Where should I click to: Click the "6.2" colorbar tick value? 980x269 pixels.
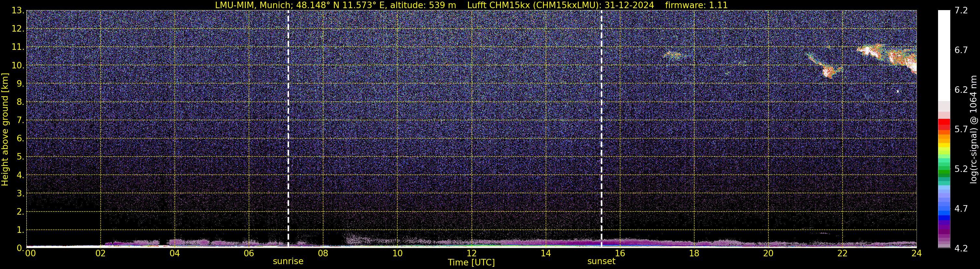click(961, 90)
